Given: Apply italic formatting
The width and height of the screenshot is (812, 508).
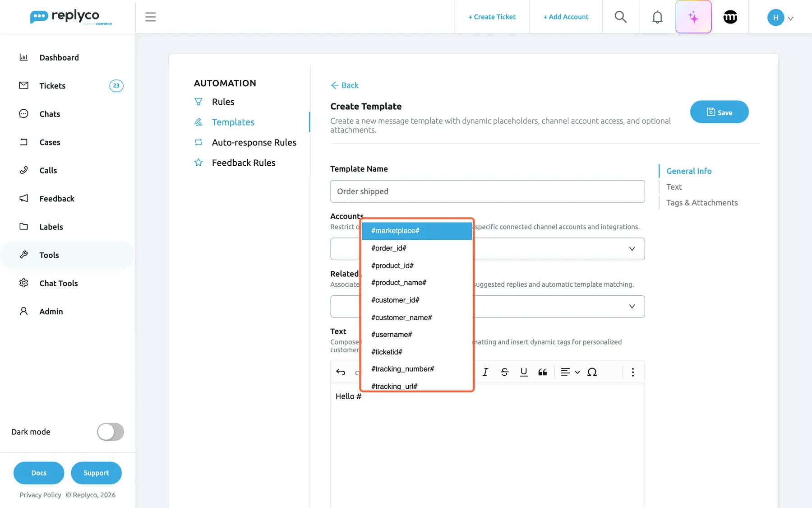Looking at the screenshot, I should click(x=485, y=372).
